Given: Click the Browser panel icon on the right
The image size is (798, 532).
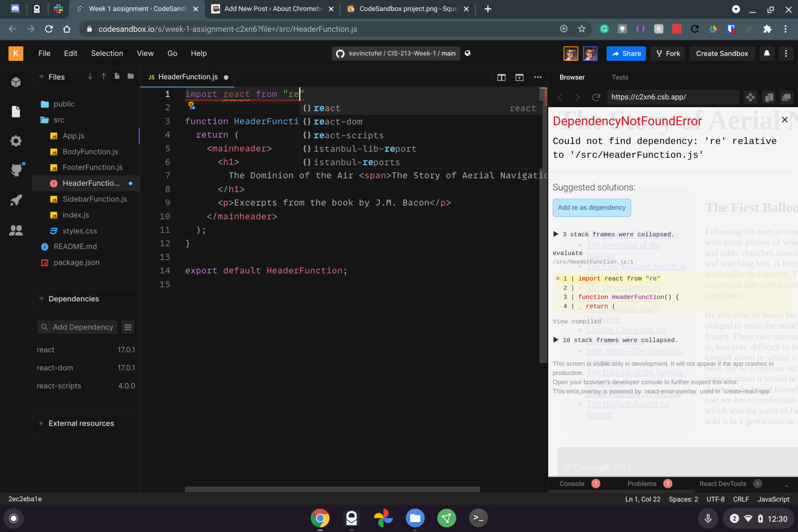Looking at the screenshot, I should (572, 77).
